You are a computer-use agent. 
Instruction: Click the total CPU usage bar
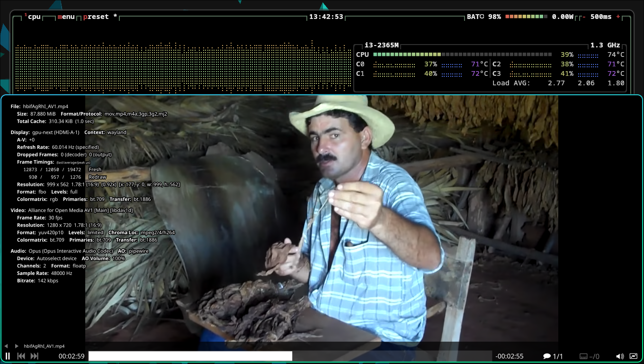[462, 55]
